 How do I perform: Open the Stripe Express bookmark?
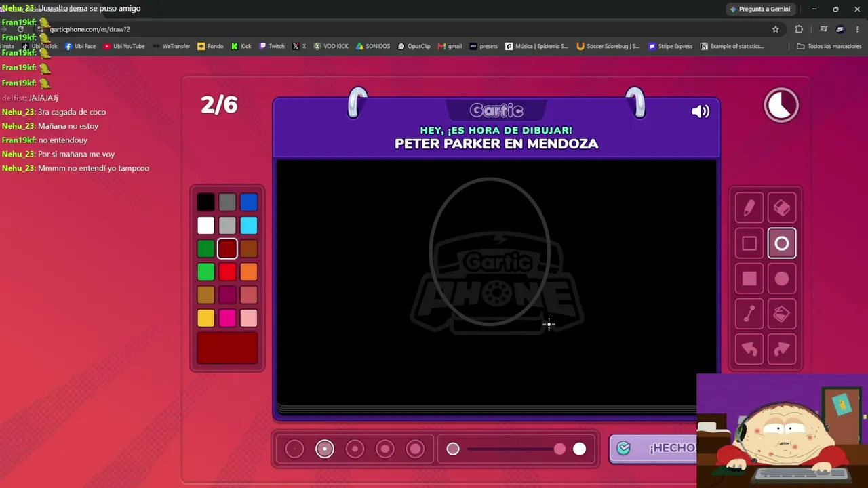coord(671,46)
